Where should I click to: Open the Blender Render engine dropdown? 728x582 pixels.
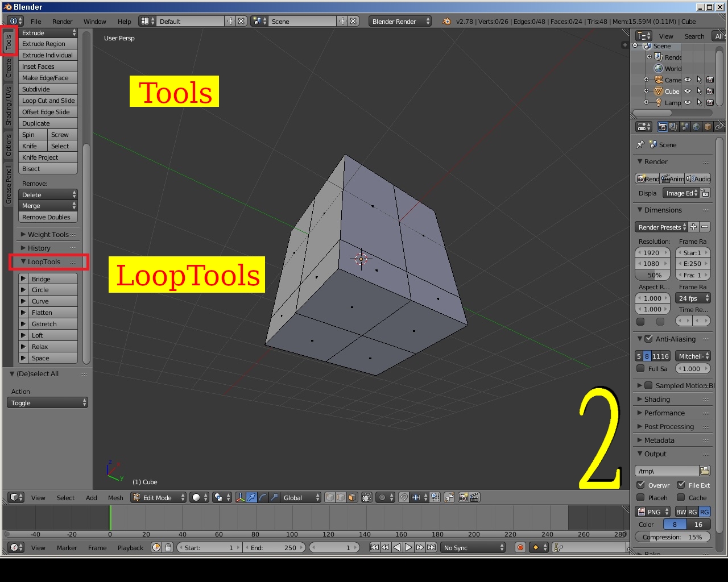[x=400, y=21]
